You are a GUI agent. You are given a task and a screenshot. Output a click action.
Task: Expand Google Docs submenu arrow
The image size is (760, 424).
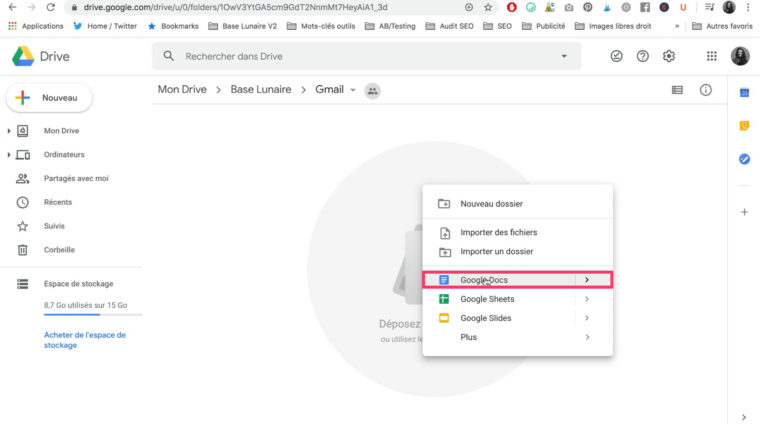586,280
